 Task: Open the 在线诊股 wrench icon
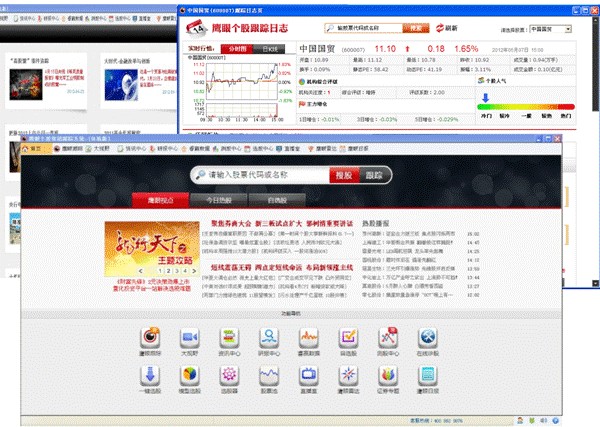429,337
